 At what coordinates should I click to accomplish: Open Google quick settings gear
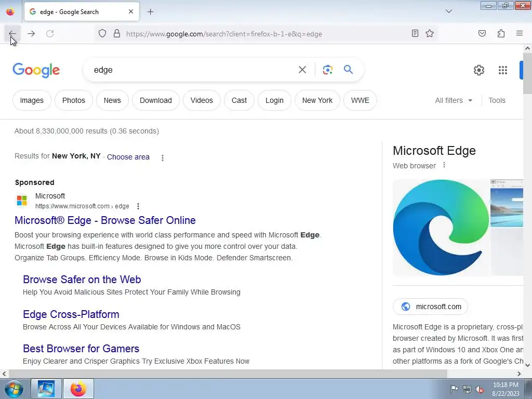(478, 70)
